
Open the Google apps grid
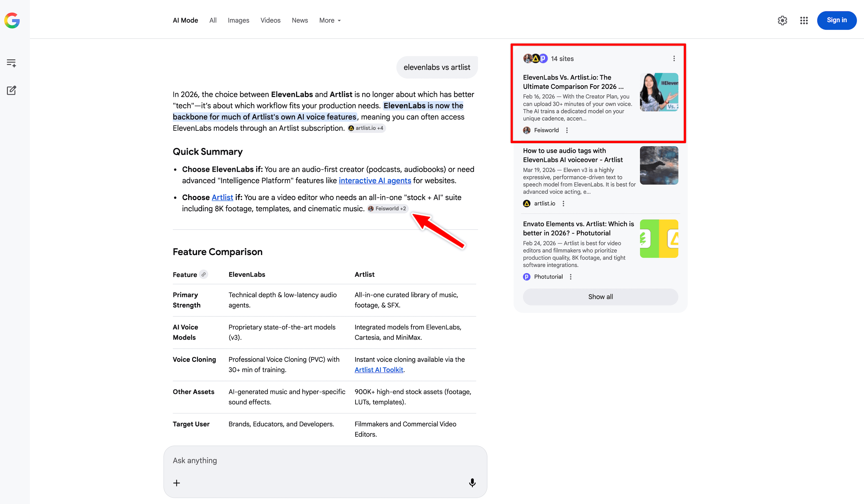(x=804, y=21)
